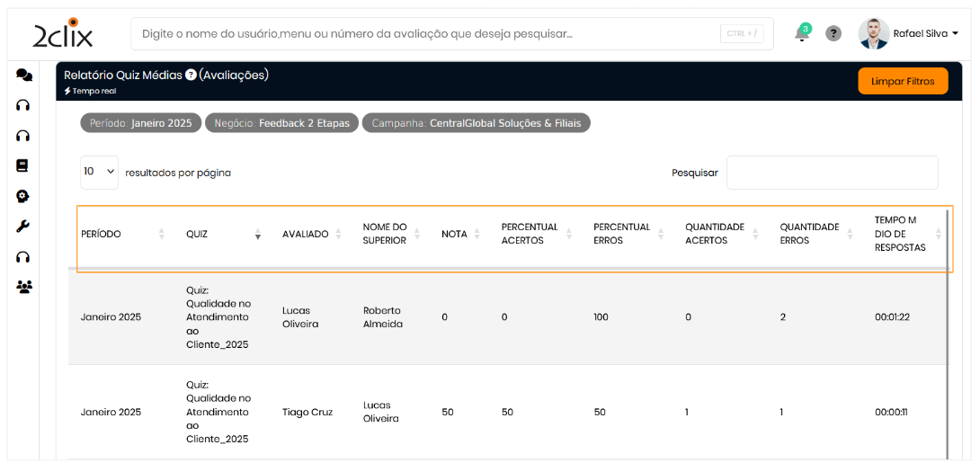This screenshot has width=980, height=472.
Task: Open the book icon in left sidebar
Action: point(23,165)
